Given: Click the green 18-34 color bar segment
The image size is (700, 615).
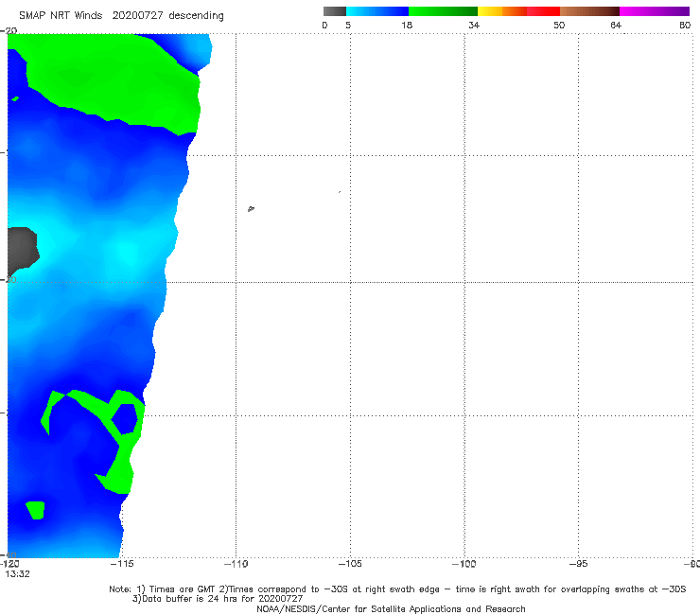Looking at the screenshot, I should click(x=443, y=11).
